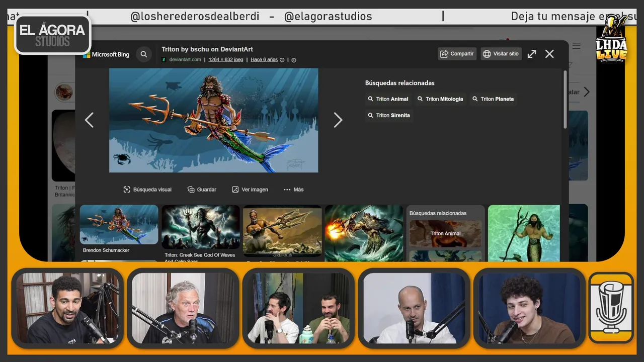
Task: Show the previous image with left arrow
Action: (x=89, y=120)
